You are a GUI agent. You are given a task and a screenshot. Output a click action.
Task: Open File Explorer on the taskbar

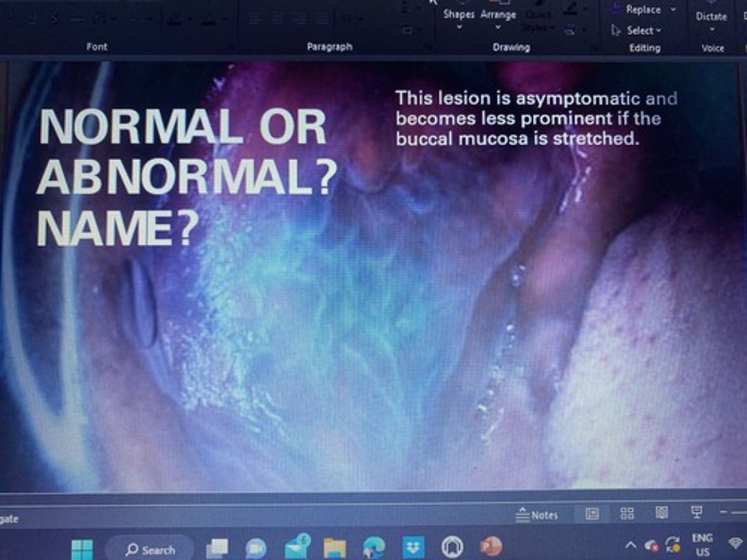click(x=335, y=548)
